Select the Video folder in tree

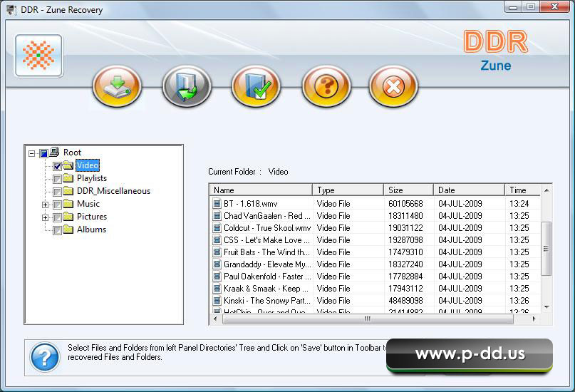tap(88, 165)
